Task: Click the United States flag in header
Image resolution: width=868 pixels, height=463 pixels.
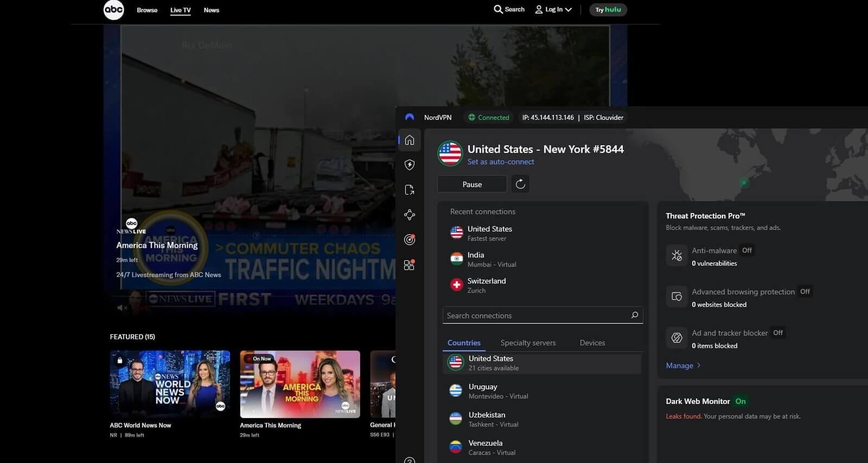Action: [x=450, y=154]
